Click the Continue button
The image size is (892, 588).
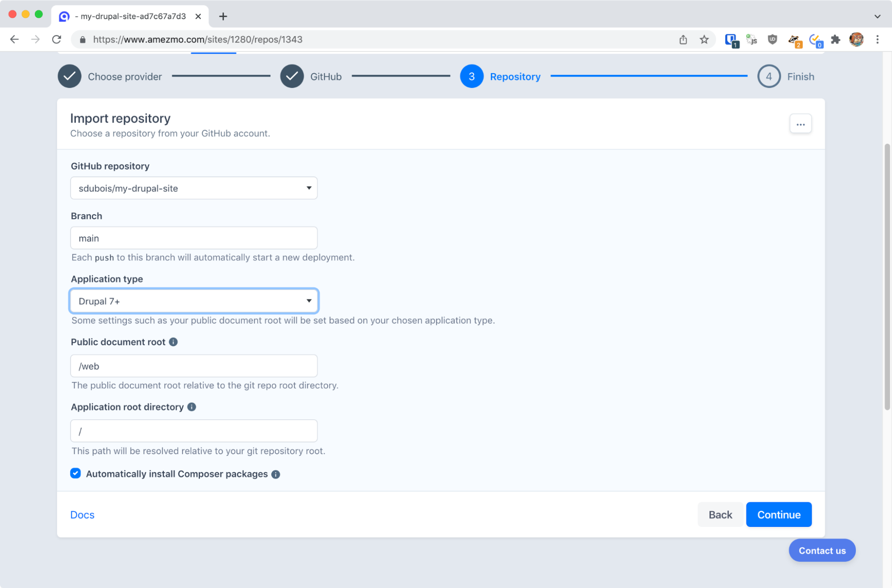[x=779, y=515]
